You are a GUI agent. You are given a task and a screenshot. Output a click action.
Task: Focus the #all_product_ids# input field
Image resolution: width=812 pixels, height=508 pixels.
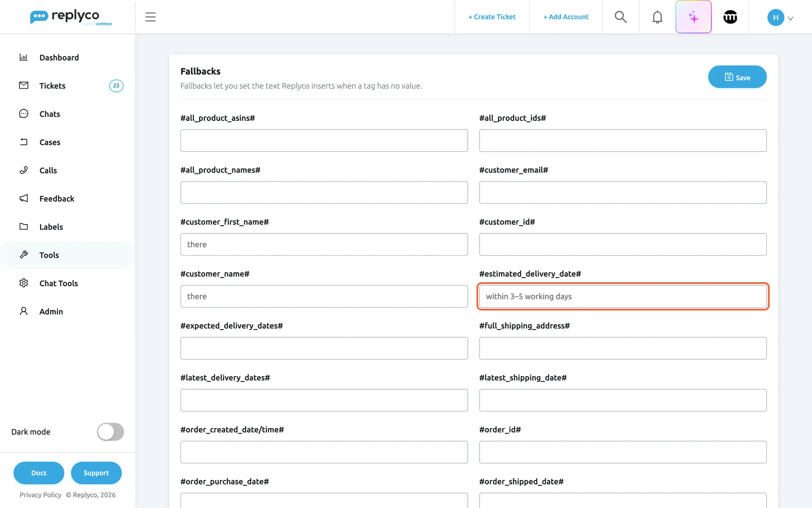tap(623, 140)
